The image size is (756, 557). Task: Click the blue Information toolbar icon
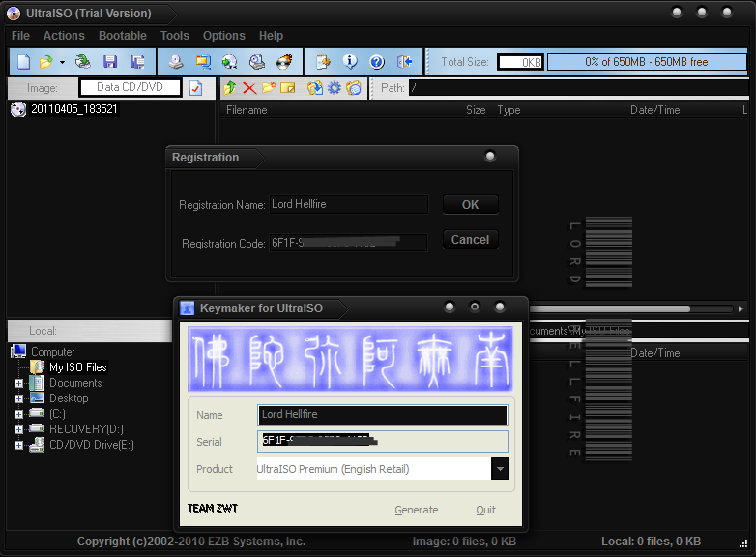(350, 62)
